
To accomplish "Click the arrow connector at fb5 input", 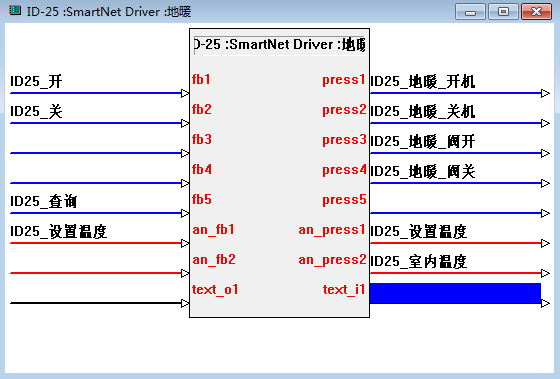I will pos(185,213).
